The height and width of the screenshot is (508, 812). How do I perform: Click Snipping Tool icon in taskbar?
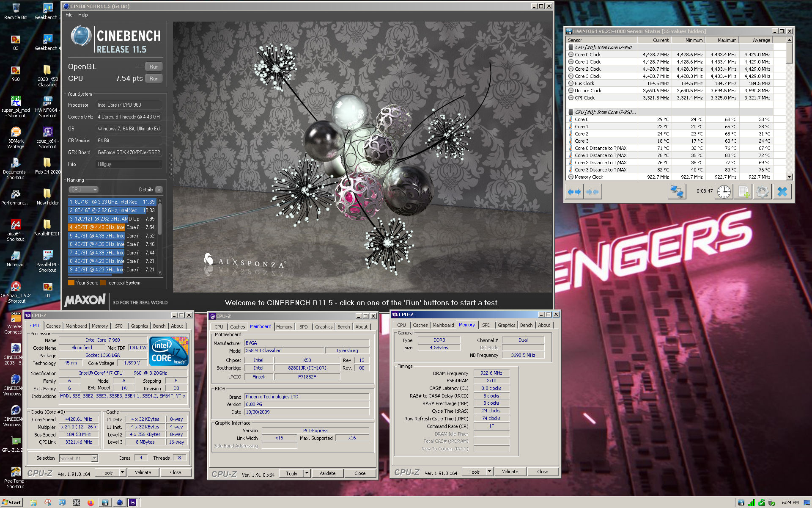[x=48, y=502]
